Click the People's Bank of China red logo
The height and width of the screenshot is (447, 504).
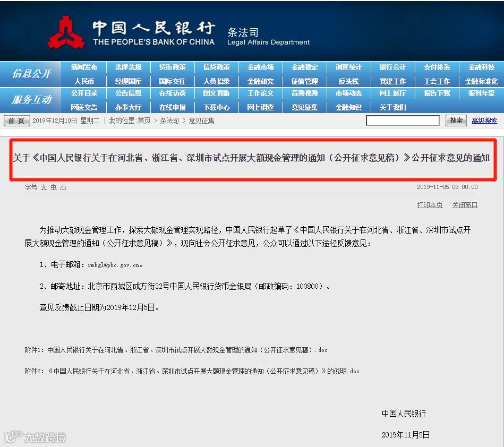point(66,33)
